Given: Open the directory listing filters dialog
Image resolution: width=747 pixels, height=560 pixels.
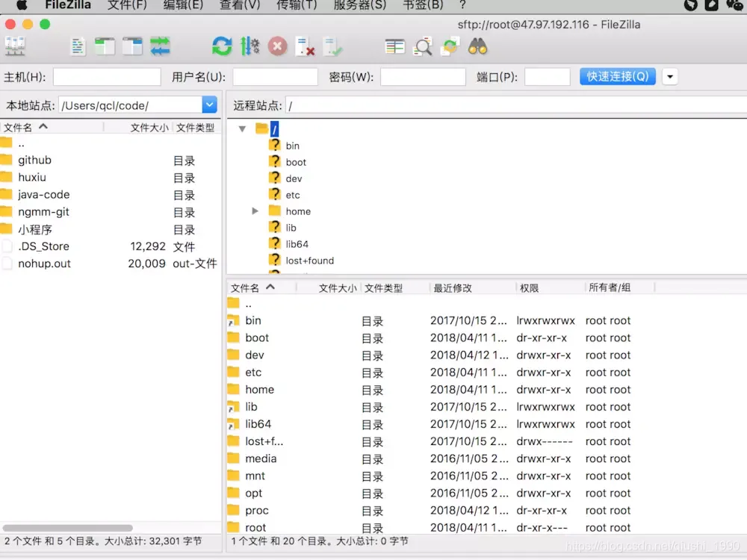Looking at the screenshot, I should click(x=395, y=46).
